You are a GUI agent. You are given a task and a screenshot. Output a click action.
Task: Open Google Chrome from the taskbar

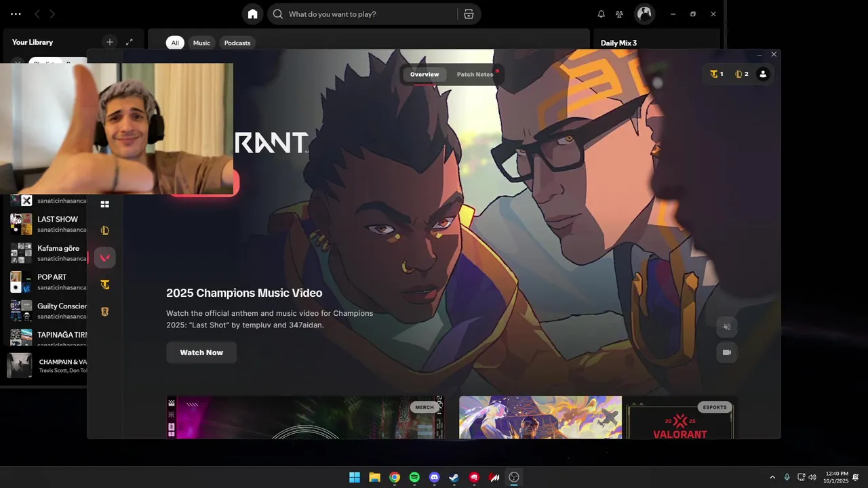[395, 477]
